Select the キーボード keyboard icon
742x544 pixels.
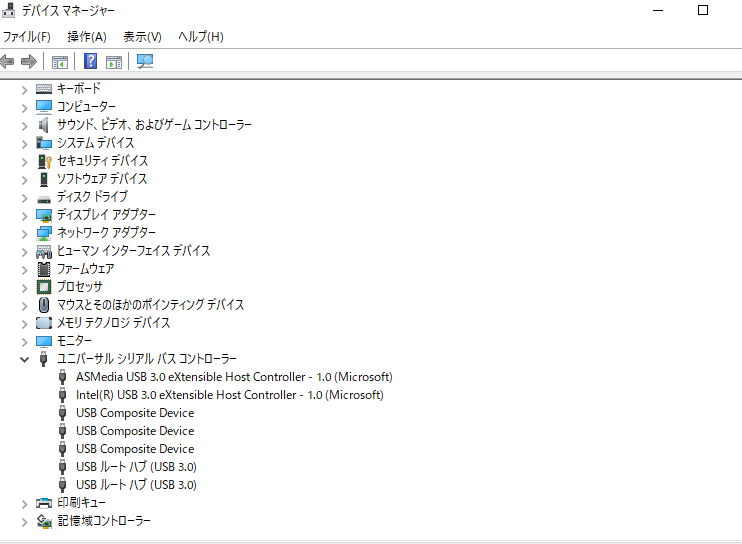pos(44,89)
